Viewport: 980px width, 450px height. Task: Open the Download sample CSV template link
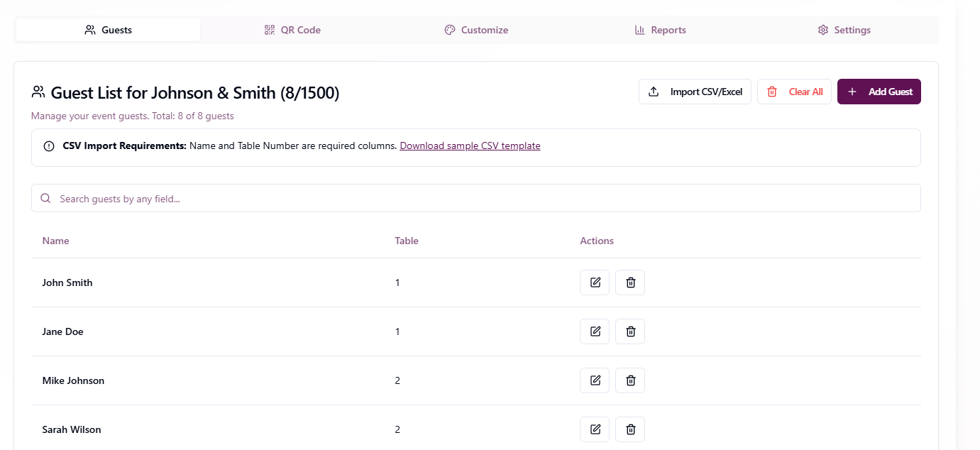pyautogui.click(x=470, y=146)
